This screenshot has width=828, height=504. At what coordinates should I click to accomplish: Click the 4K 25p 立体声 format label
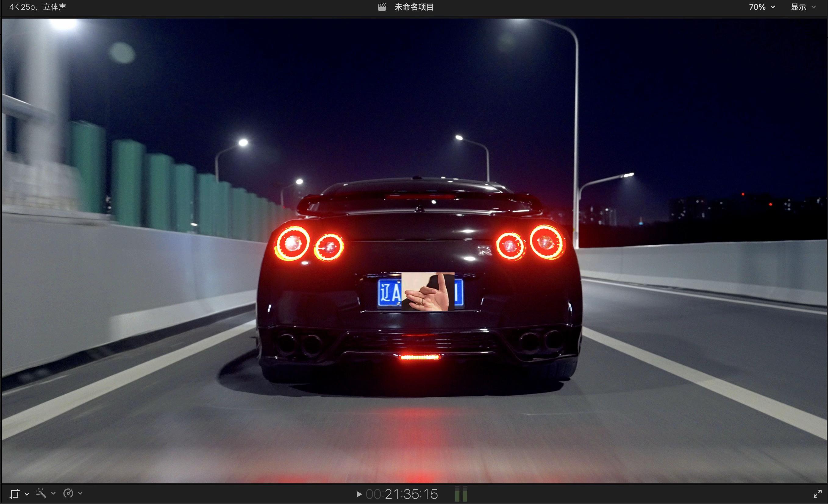point(37,7)
